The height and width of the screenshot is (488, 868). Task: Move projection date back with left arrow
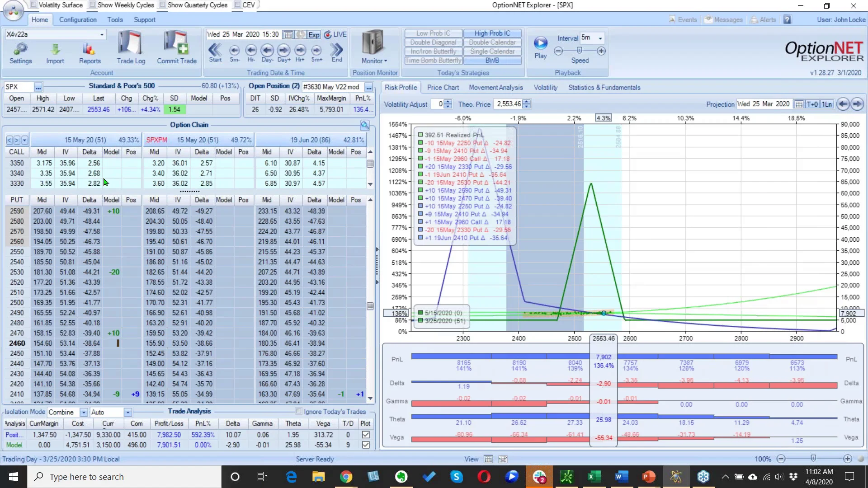[x=843, y=104]
